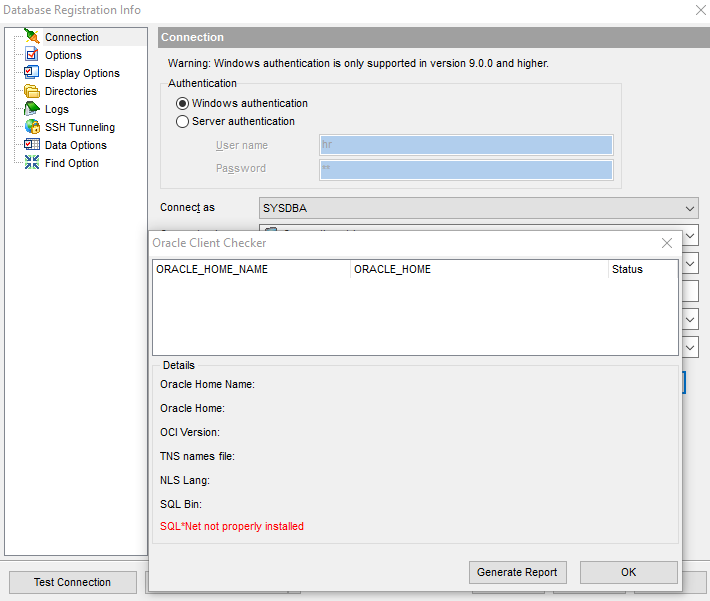Image resolution: width=710 pixels, height=601 pixels.
Task: Select Find Option in the tree
Action: tap(72, 163)
